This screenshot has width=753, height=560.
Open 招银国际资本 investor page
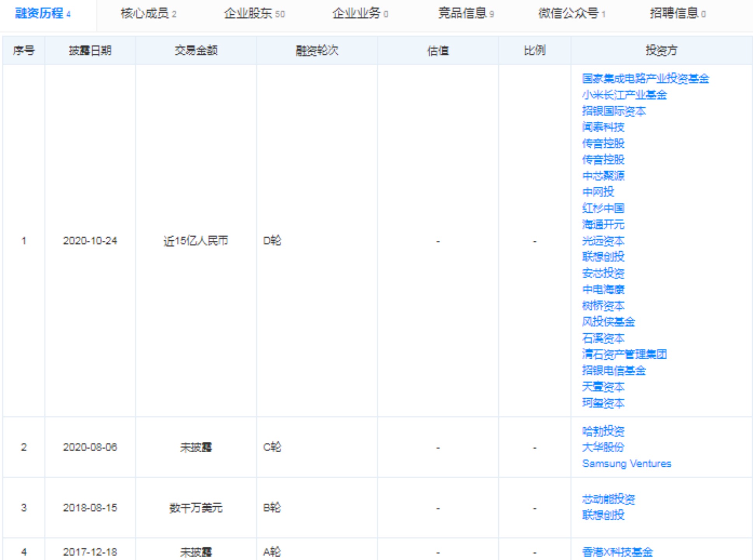[x=613, y=111]
